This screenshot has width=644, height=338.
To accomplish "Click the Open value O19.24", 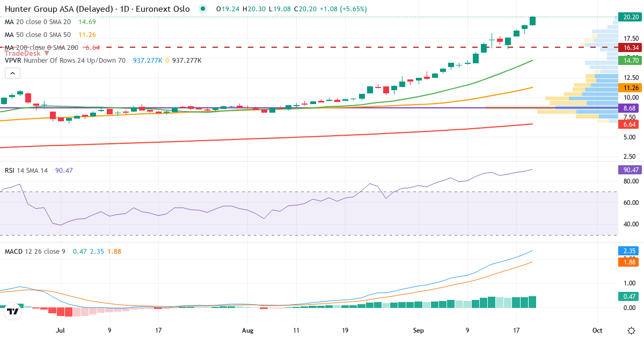I will point(228,9).
